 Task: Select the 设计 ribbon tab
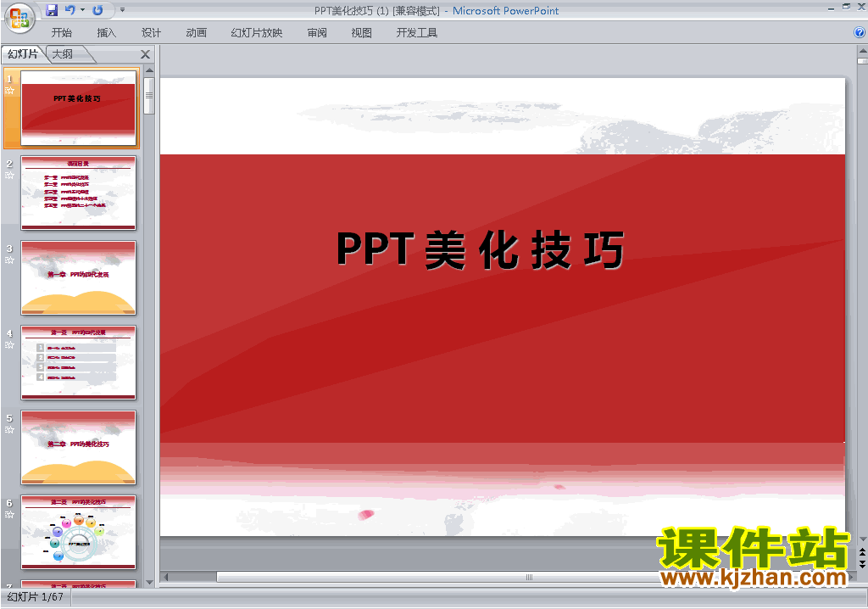pos(151,33)
